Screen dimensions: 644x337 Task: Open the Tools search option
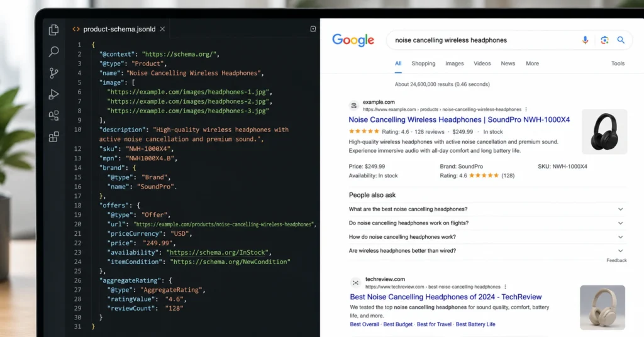[618, 64]
